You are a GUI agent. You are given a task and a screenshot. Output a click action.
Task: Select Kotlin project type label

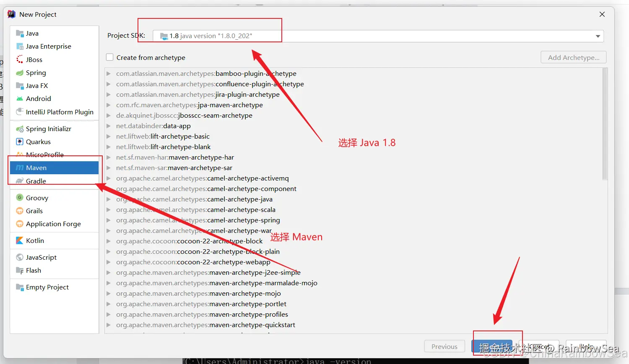[x=35, y=241]
